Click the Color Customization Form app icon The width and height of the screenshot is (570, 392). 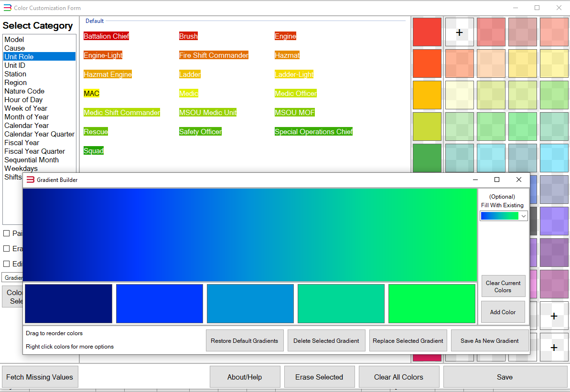[7, 8]
